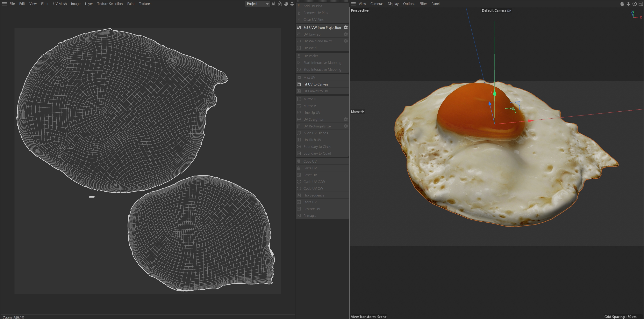
Task: Click Fit UV to Canvas command
Action: coord(315,84)
